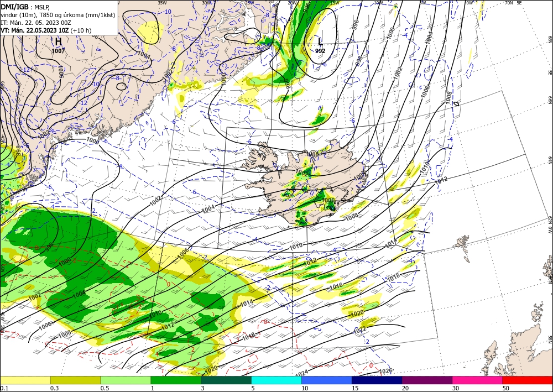Click the '50' legend tick label

click(506, 388)
